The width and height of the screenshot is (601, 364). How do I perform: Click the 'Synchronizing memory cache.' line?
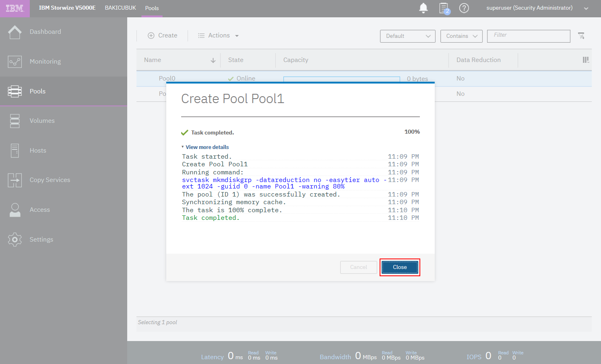point(234,202)
